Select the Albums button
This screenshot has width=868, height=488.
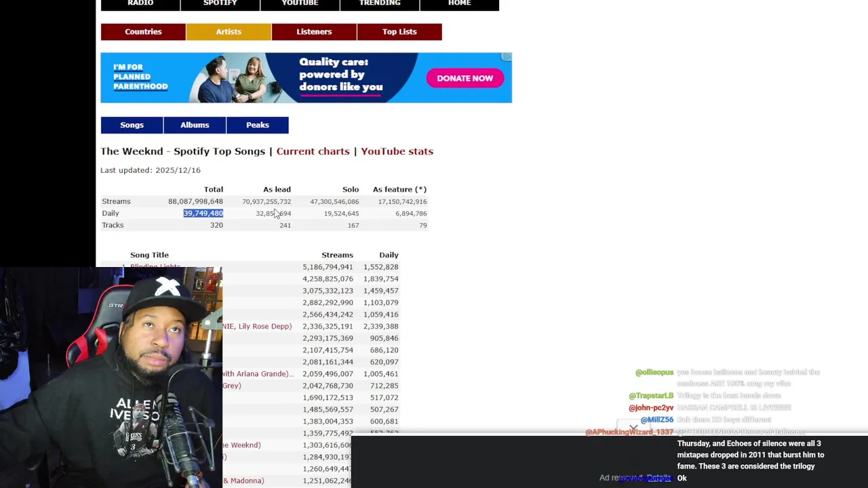[x=195, y=125]
